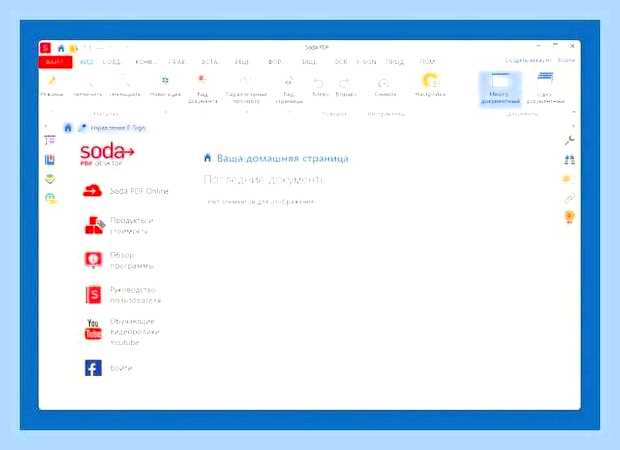620x450 pixels.
Task: Open the wrench tool in right sidebar
Action: 569,140
